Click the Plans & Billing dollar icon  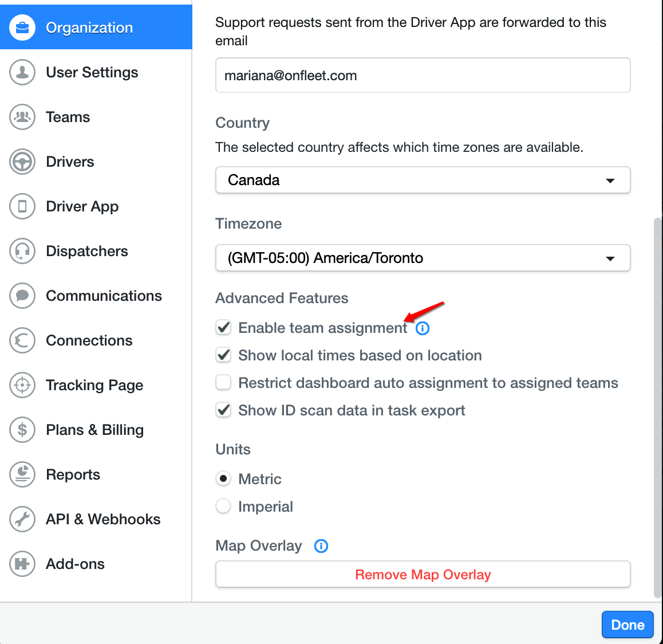(22, 430)
